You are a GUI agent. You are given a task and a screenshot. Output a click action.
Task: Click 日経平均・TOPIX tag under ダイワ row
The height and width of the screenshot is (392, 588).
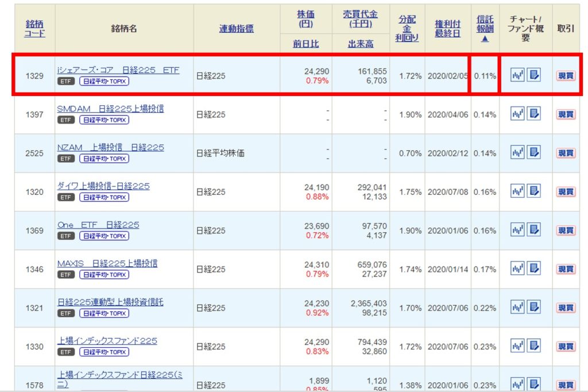(105, 197)
